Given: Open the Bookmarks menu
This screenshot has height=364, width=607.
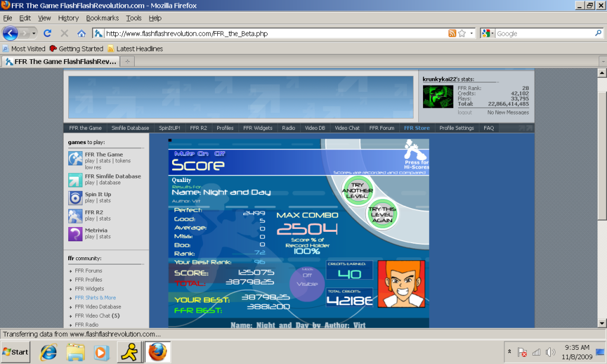Looking at the screenshot, I should click(x=102, y=18).
